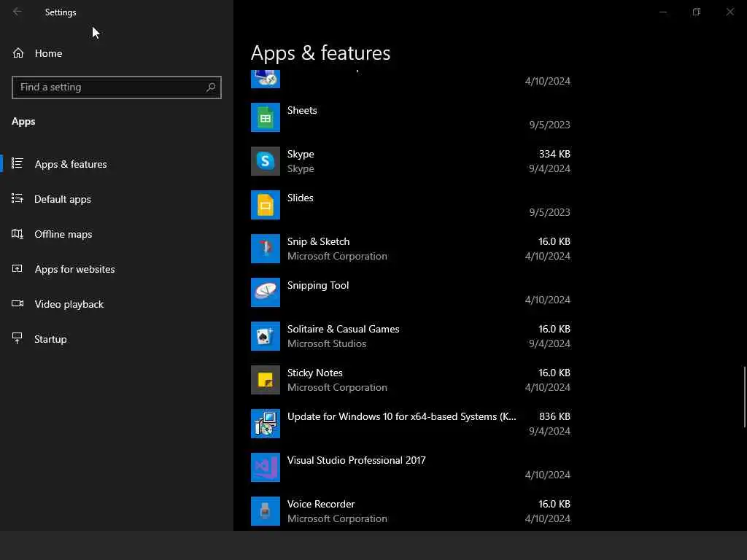
Task: Select the Snipping Tool app name
Action: pyautogui.click(x=318, y=286)
